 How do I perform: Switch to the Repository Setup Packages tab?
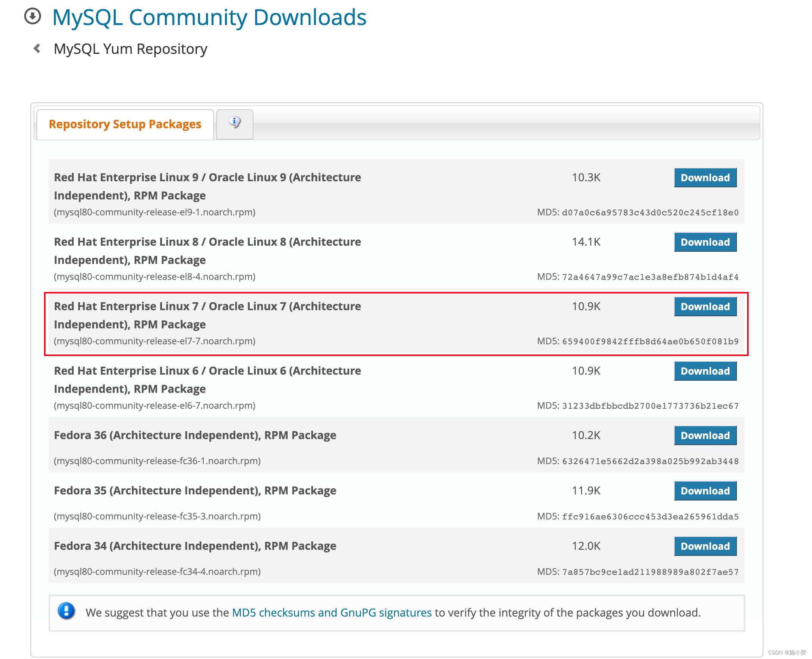(x=124, y=124)
